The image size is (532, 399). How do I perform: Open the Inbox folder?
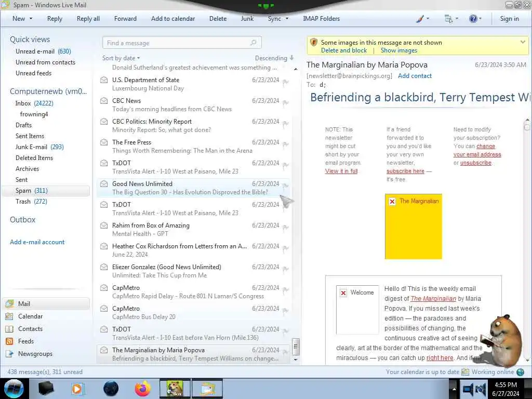34,103
